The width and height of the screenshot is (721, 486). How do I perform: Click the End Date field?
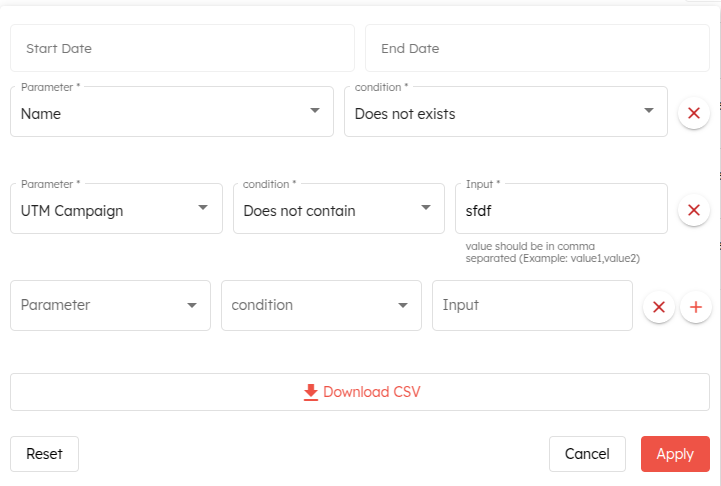point(539,48)
